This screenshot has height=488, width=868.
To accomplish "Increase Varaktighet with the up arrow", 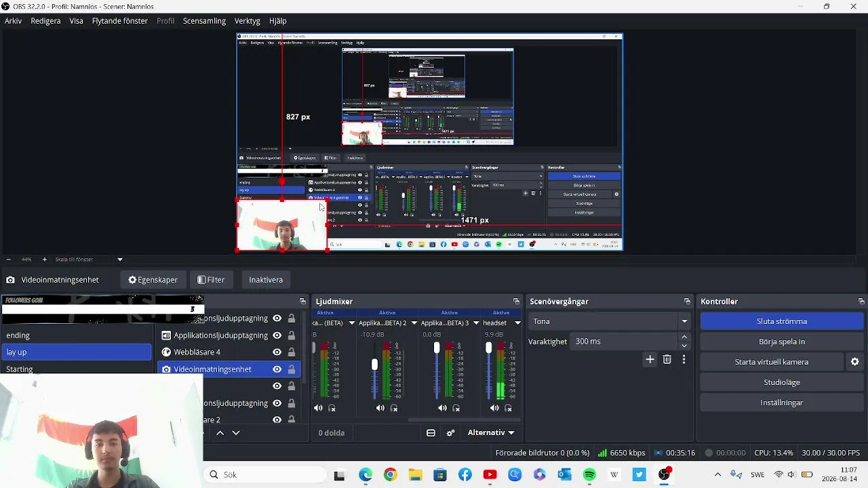I will [684, 337].
